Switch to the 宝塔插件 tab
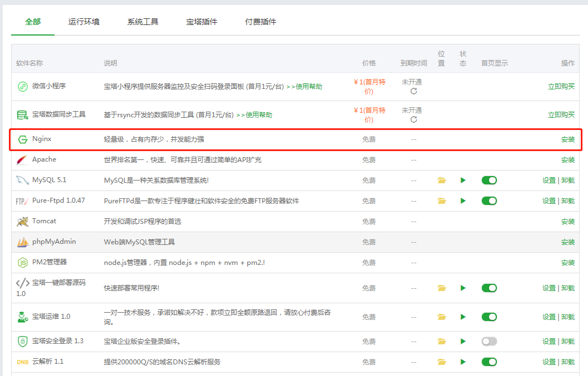The width and height of the screenshot is (588, 376). [x=202, y=22]
